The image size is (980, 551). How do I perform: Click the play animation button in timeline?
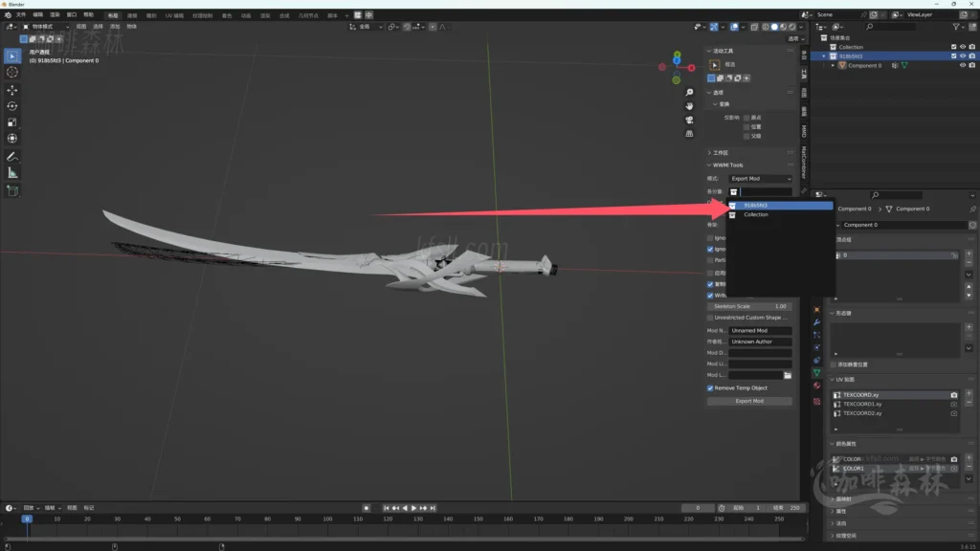413,508
